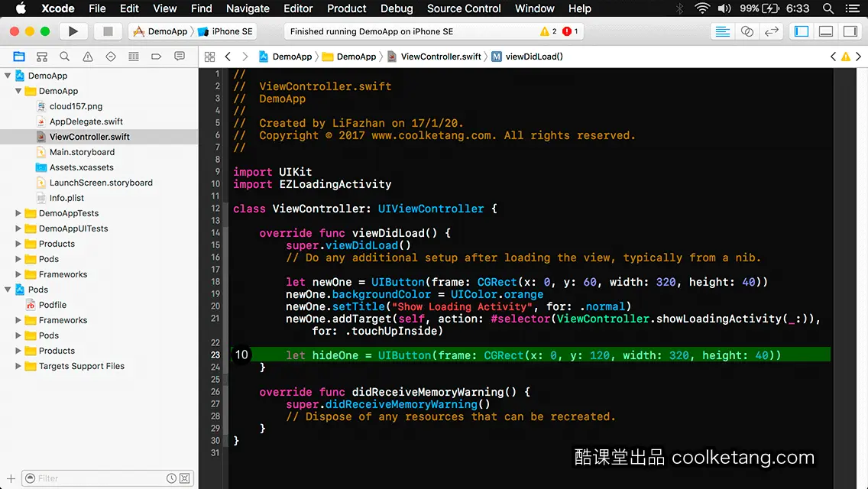Select the DemoApp scheme selector
Image resolution: width=868 pixels, height=489 pixels.
pos(160,31)
